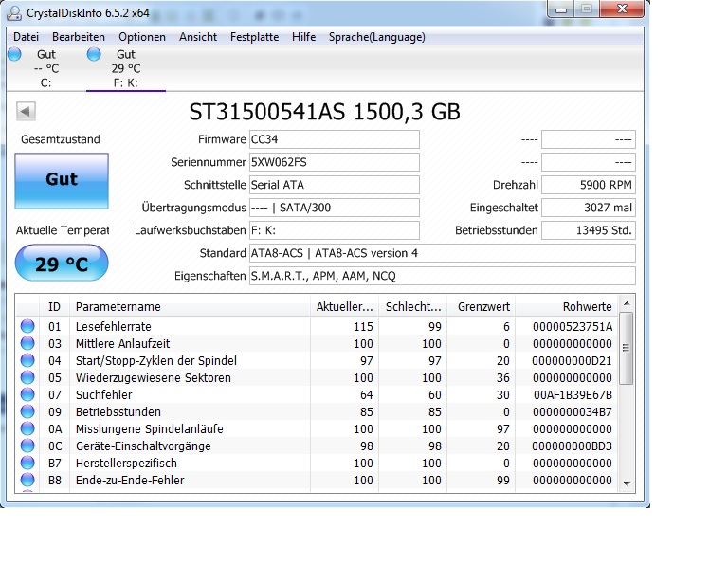Viewport: 728px width, 582px height.
Task: Click the Eingeschaltet 3027 mal field
Action: point(589,208)
